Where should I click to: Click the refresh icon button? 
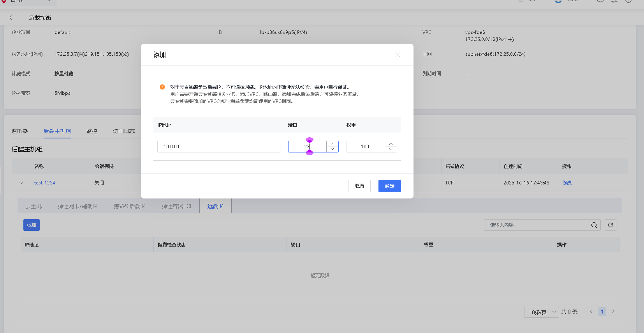(610, 225)
